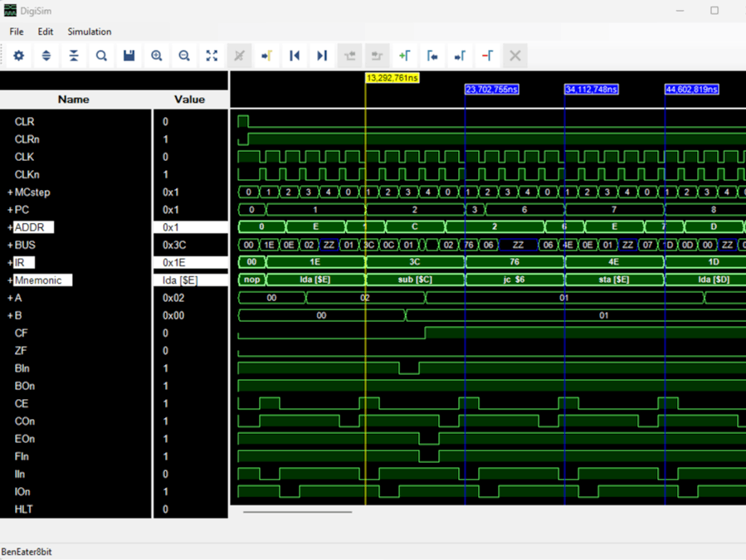Select the COn signal name
Viewport: 746px width, 560px height.
click(x=25, y=421)
